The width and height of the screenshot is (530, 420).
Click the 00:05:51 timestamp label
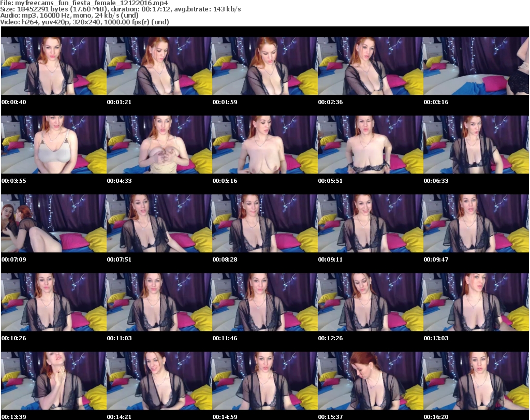[x=330, y=181]
